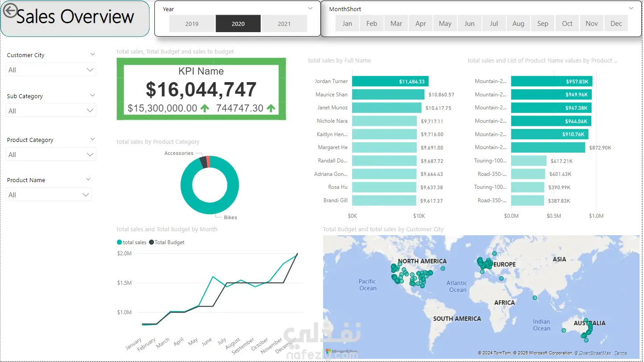Click the green up arrow next to 744747.30
The height and width of the screenshot is (362, 644).
pyautogui.click(x=271, y=108)
